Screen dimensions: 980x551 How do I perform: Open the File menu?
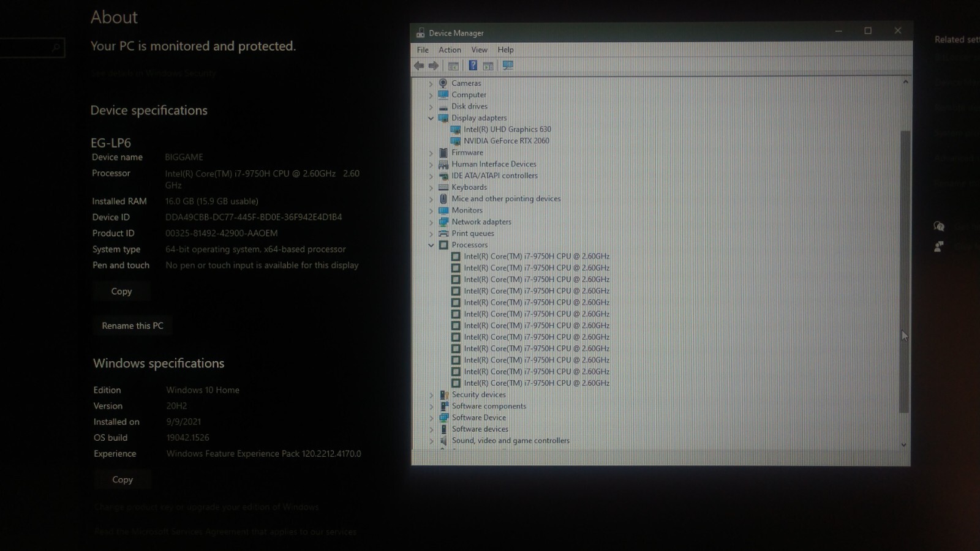tap(423, 50)
